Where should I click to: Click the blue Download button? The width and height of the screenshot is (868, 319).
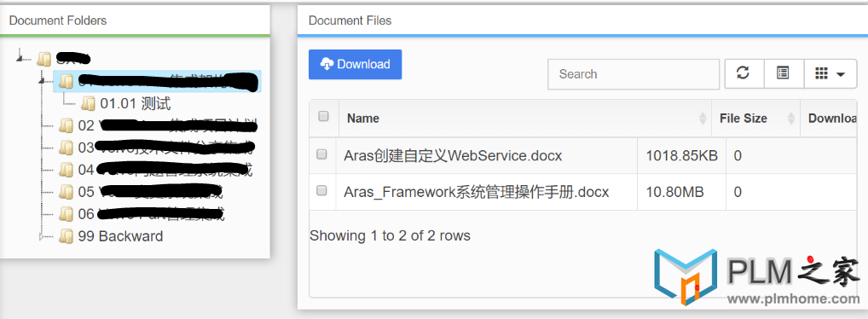355,64
